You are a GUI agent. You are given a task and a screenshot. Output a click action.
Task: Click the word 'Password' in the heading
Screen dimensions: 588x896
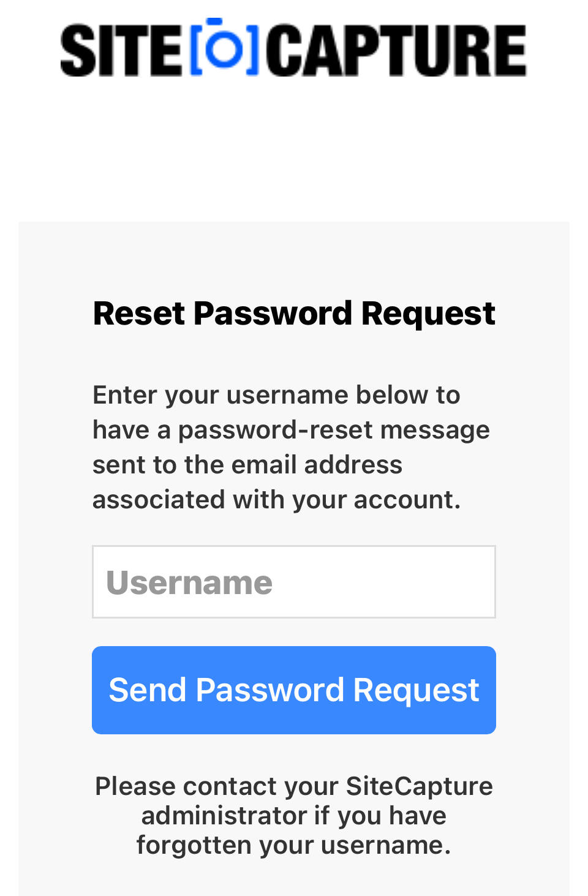tap(273, 314)
